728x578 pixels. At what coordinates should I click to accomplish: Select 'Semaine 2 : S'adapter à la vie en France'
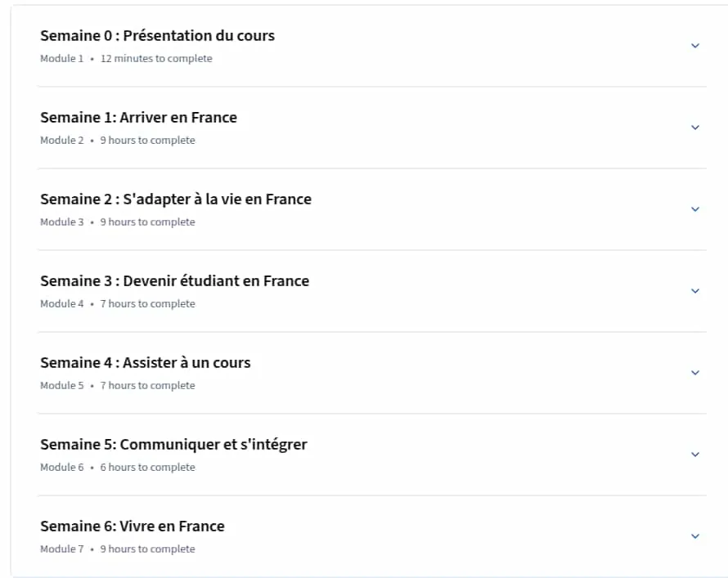click(176, 199)
